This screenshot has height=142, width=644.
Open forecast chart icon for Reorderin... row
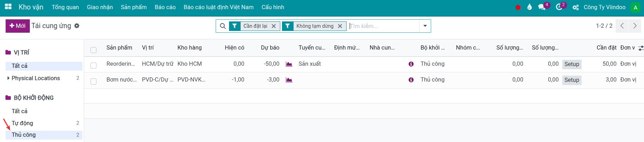point(289,64)
